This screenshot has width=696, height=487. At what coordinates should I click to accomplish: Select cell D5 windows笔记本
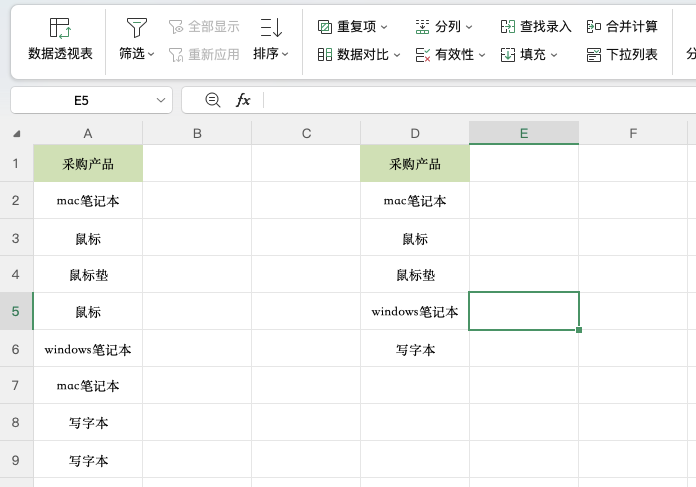(415, 311)
